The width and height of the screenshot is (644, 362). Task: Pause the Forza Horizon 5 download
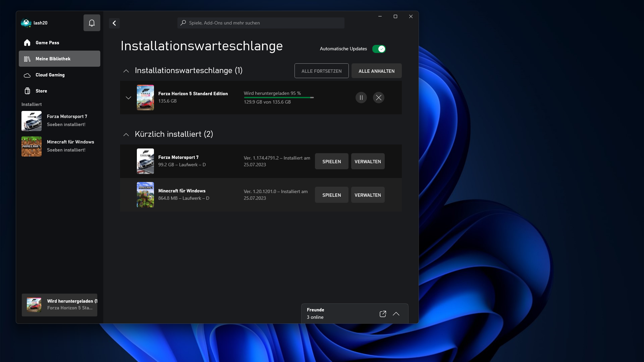tap(361, 98)
